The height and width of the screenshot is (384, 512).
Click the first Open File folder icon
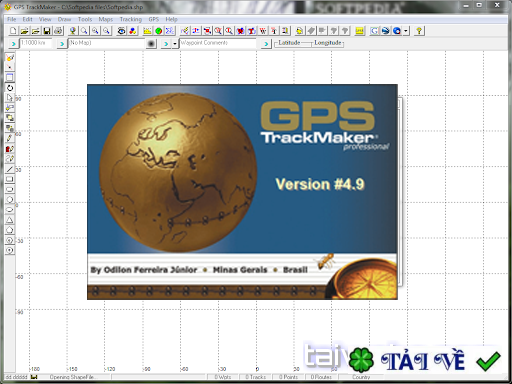[x=24, y=31]
